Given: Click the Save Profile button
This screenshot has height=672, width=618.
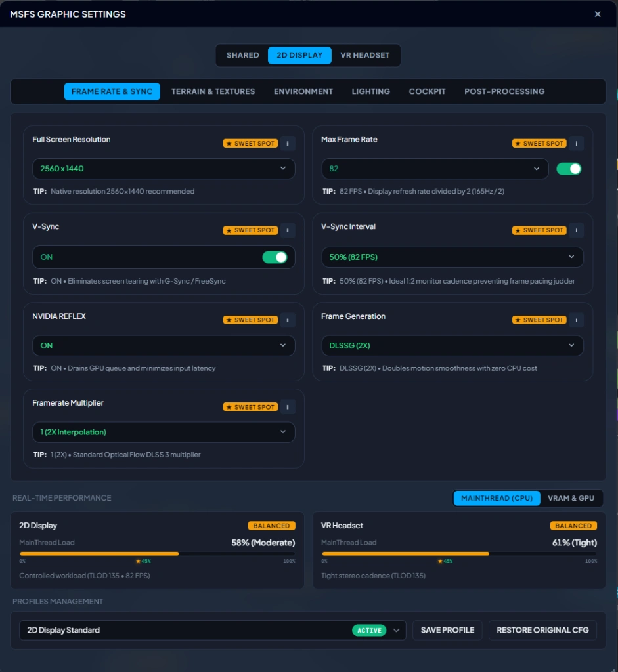Looking at the screenshot, I should click(447, 630).
